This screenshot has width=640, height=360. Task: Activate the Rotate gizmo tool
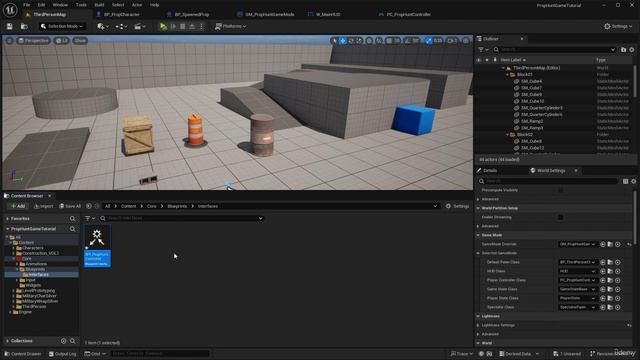click(351, 41)
